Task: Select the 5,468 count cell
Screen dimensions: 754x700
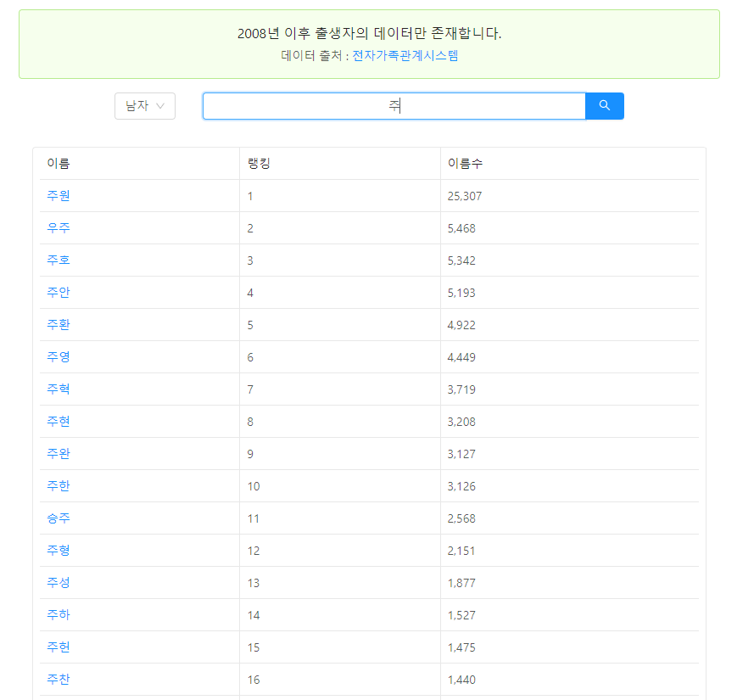Action: (x=569, y=228)
